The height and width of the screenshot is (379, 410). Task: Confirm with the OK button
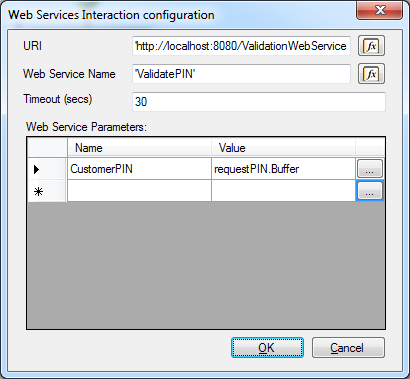tap(267, 348)
